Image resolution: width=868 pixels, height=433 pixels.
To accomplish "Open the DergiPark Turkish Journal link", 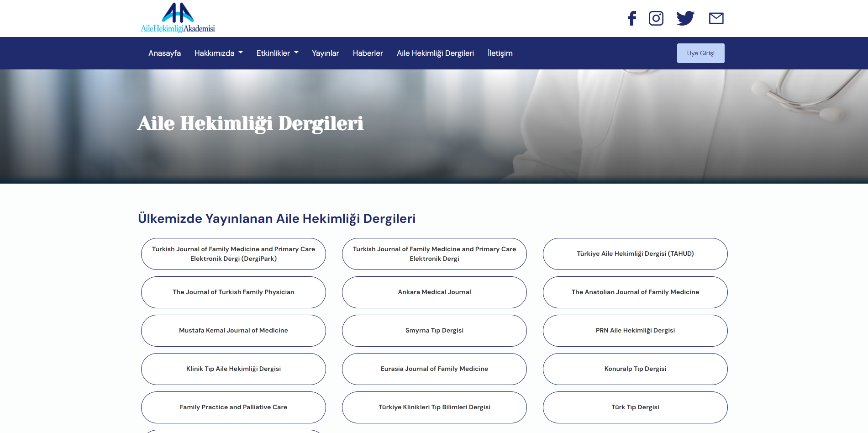I will pos(233,254).
